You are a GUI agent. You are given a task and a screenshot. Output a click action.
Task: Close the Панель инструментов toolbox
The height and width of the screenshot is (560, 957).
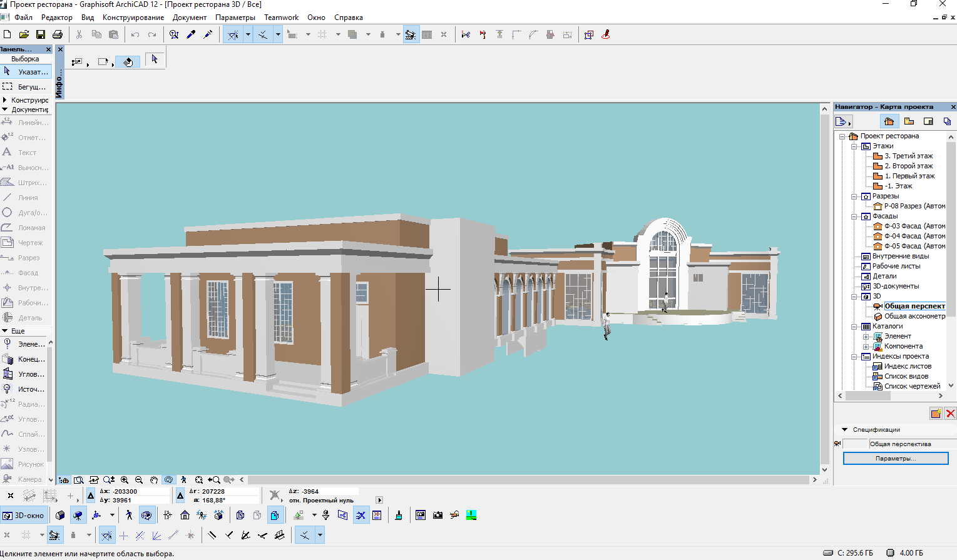[x=48, y=49]
